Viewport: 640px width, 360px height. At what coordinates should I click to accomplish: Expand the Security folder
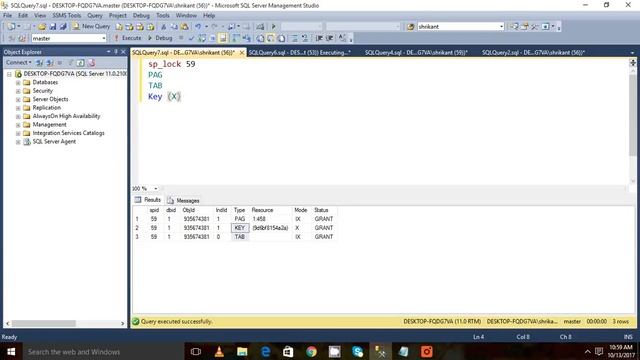click(x=18, y=91)
